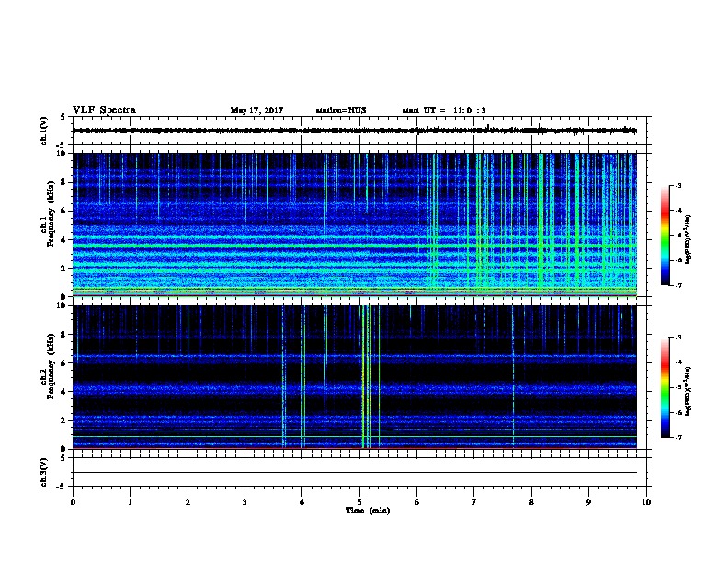Click the "-7" tick on ch.1 color bar
Image resolution: width=728 pixels, height=563 pixels.
677,285
